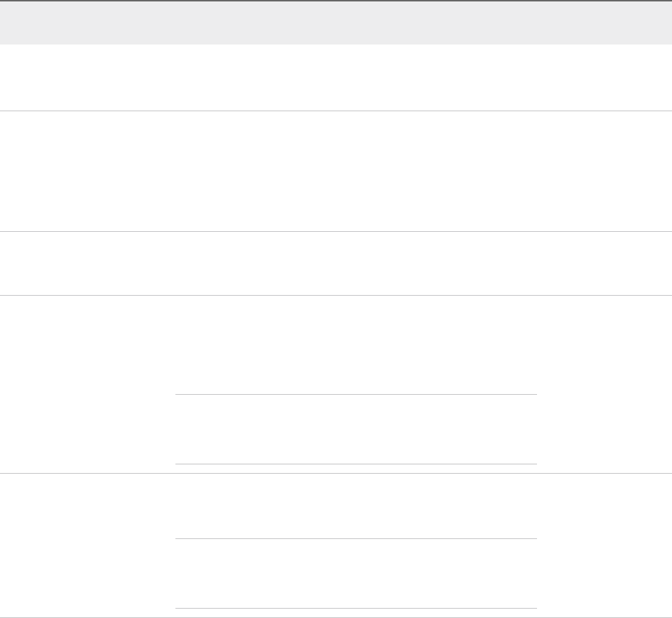
Task: Select the third row's middle cell
Action: [355, 263]
